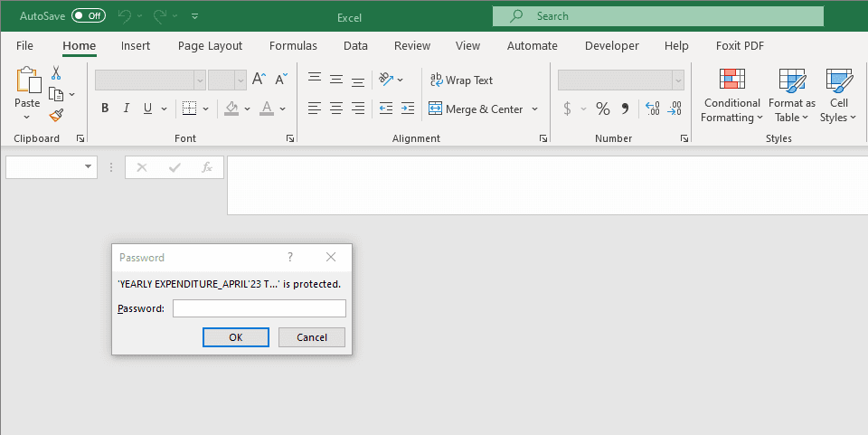Click the Cut scissors icon

coord(56,73)
